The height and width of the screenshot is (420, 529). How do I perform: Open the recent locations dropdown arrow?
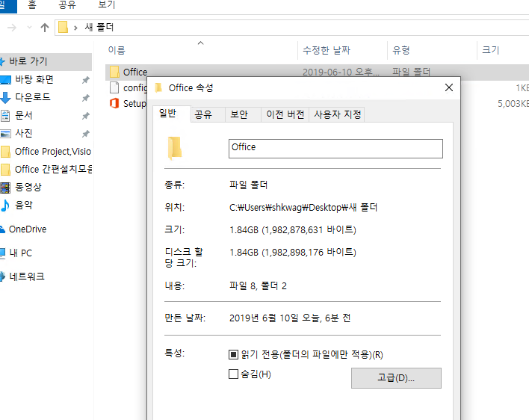coord(29,28)
